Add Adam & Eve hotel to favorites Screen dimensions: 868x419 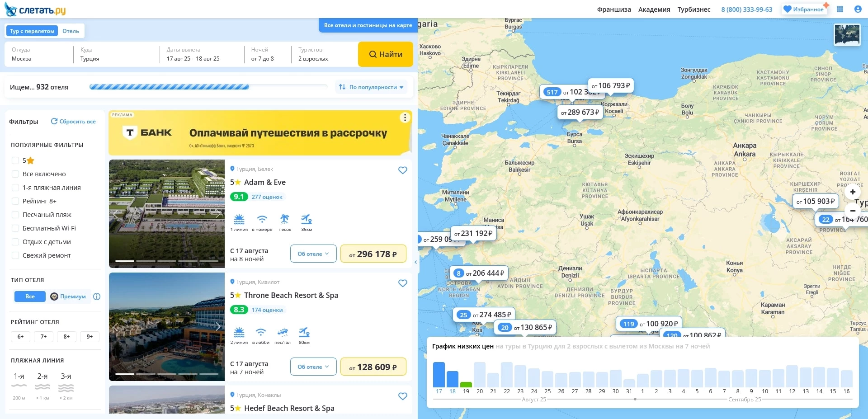(x=402, y=170)
